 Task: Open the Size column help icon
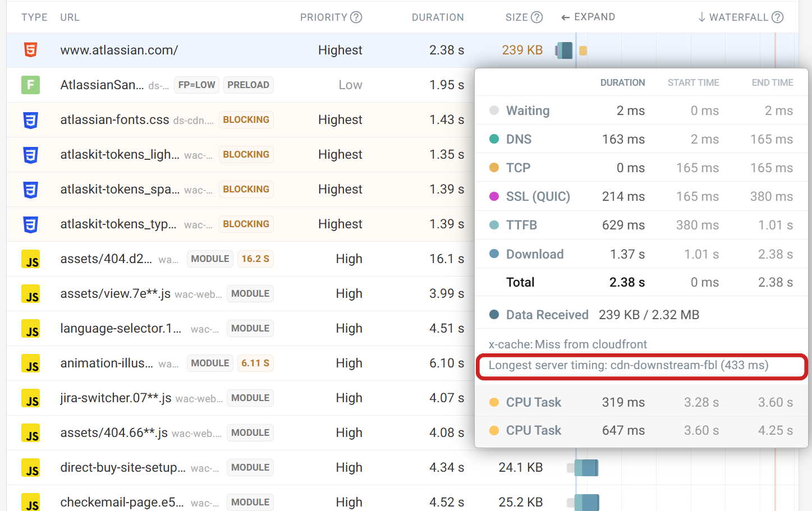point(537,17)
